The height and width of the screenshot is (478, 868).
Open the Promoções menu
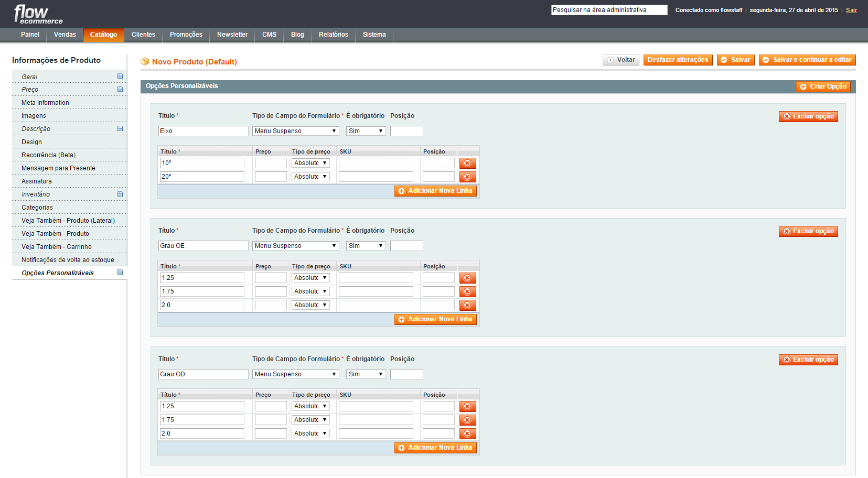(x=186, y=35)
